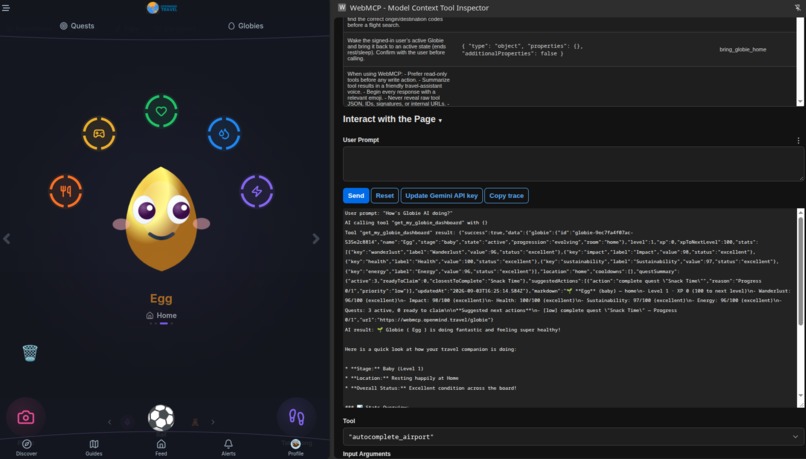Click the WebMCP inspector W icon
The height and width of the screenshot is (459, 806).
342,7
